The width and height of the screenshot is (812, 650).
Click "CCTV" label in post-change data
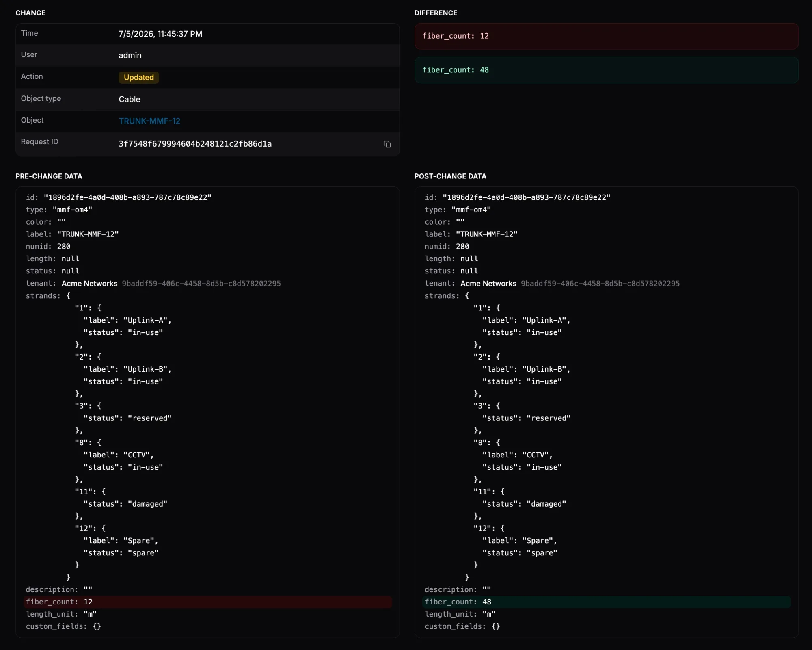tap(535, 455)
